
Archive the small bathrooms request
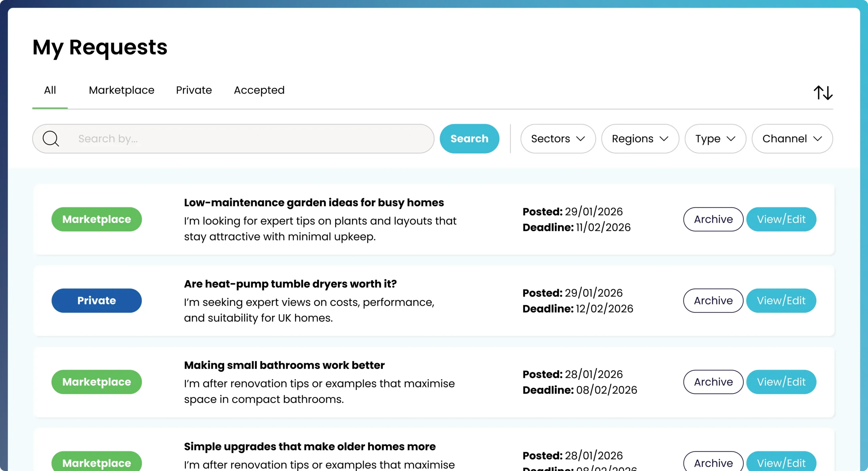coord(713,382)
